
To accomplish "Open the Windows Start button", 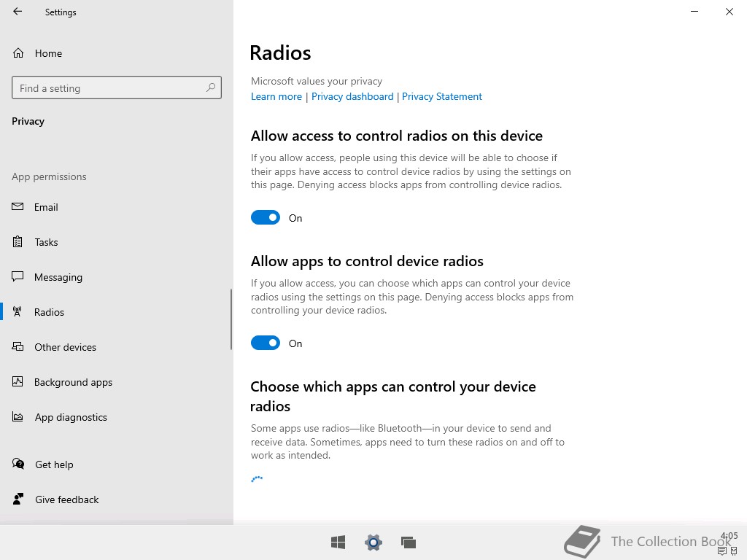I will [338, 542].
